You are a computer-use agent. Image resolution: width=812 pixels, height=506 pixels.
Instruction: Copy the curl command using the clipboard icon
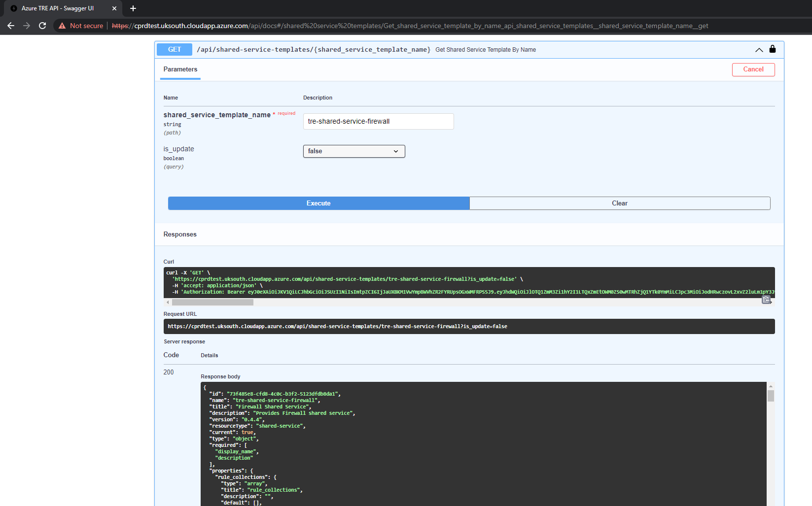coord(767,300)
